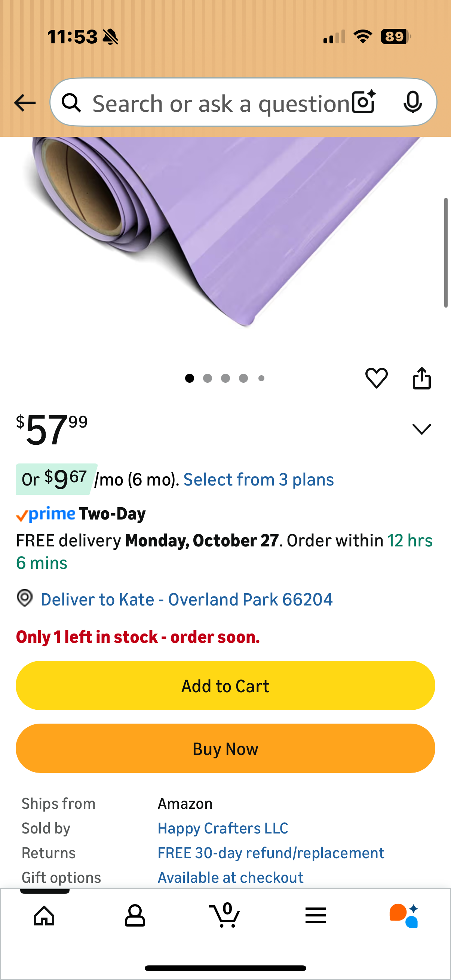The width and height of the screenshot is (451, 980).
Task: Open FREE 30-day refund/replacement details
Action: pos(271,853)
